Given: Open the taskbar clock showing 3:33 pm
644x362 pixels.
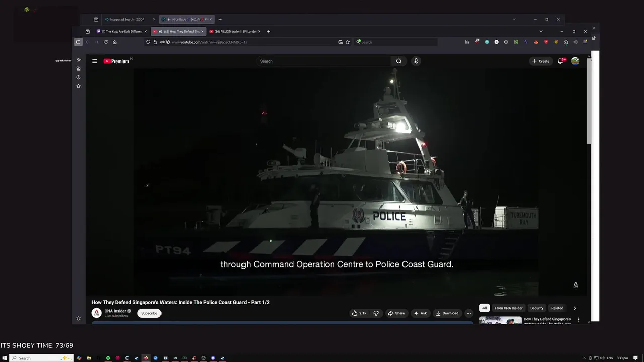Looking at the screenshot, I should (622, 358).
